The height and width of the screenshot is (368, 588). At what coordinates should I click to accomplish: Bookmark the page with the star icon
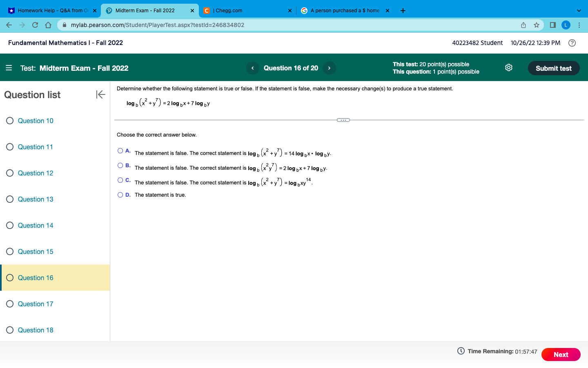point(537,25)
